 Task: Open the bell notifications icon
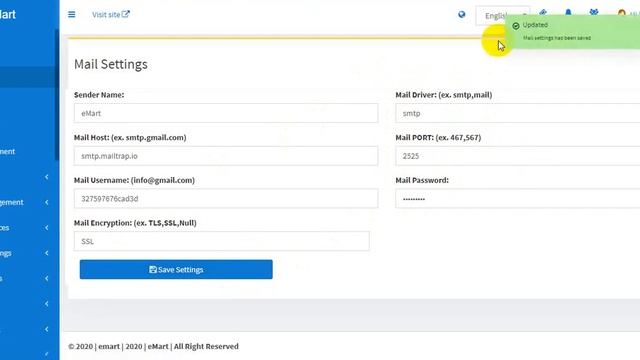568,13
